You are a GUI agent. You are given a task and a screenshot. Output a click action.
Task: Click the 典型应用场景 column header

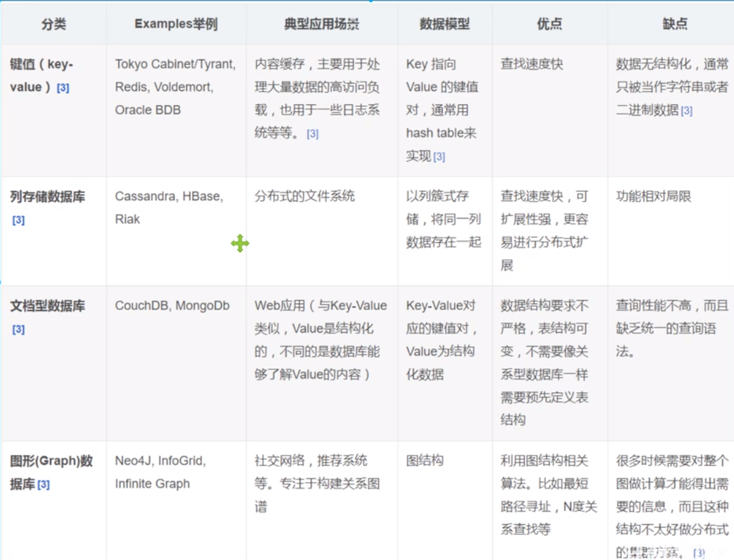pos(321,24)
